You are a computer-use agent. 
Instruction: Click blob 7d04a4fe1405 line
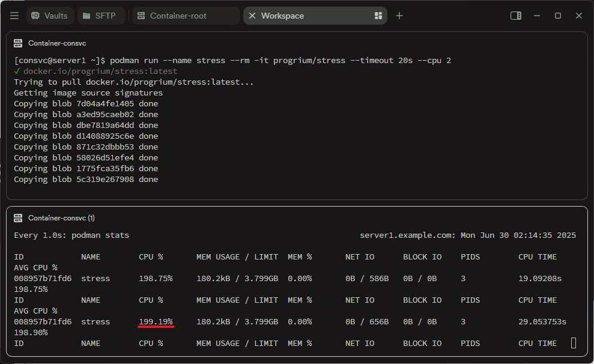(86, 103)
